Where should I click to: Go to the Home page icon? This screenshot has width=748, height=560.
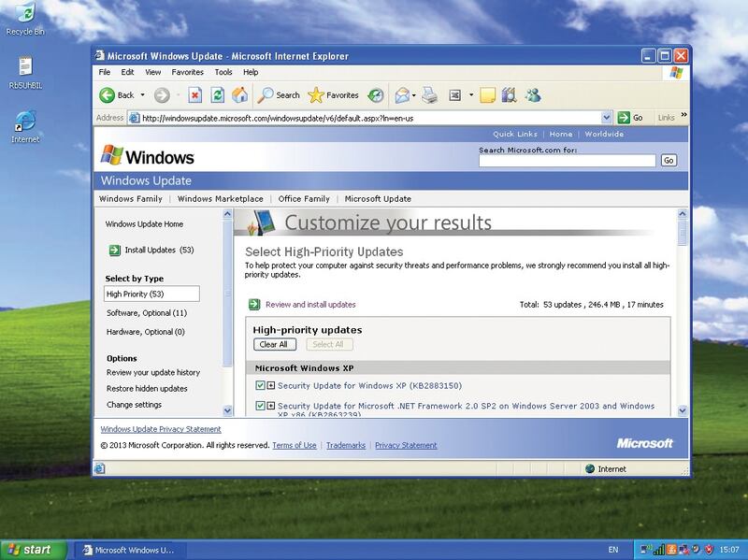click(239, 94)
